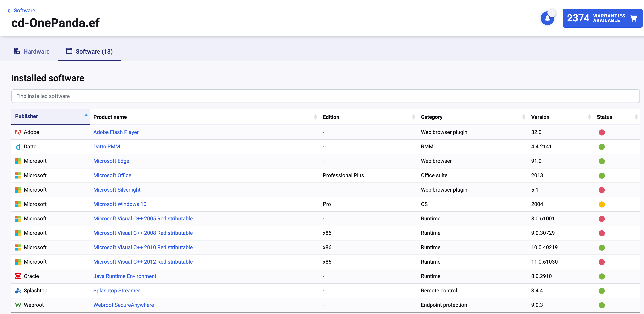Open Datto RMM product link
Screen dimensions: 644x314
pos(107,147)
